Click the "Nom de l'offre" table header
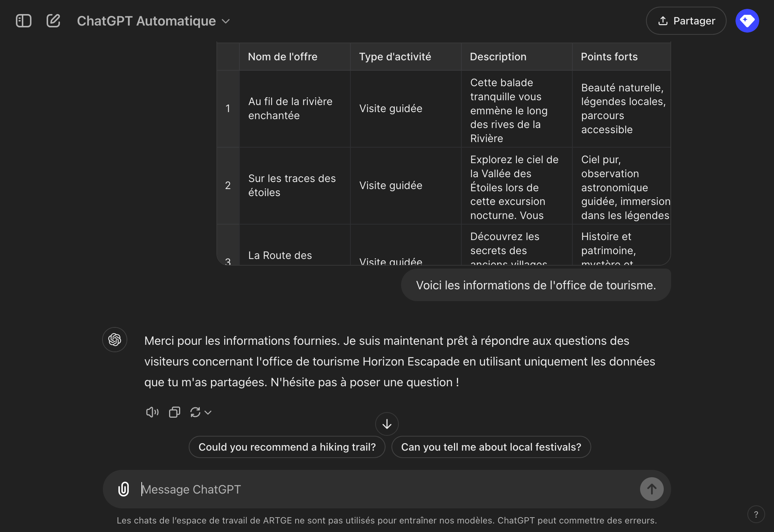The width and height of the screenshot is (774, 532). [x=283, y=57]
